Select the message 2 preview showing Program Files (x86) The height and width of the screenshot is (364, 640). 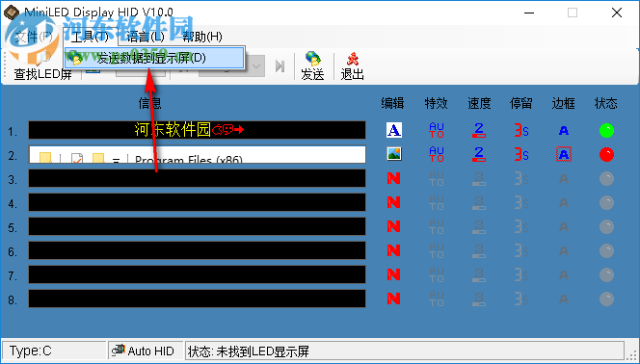tap(198, 154)
